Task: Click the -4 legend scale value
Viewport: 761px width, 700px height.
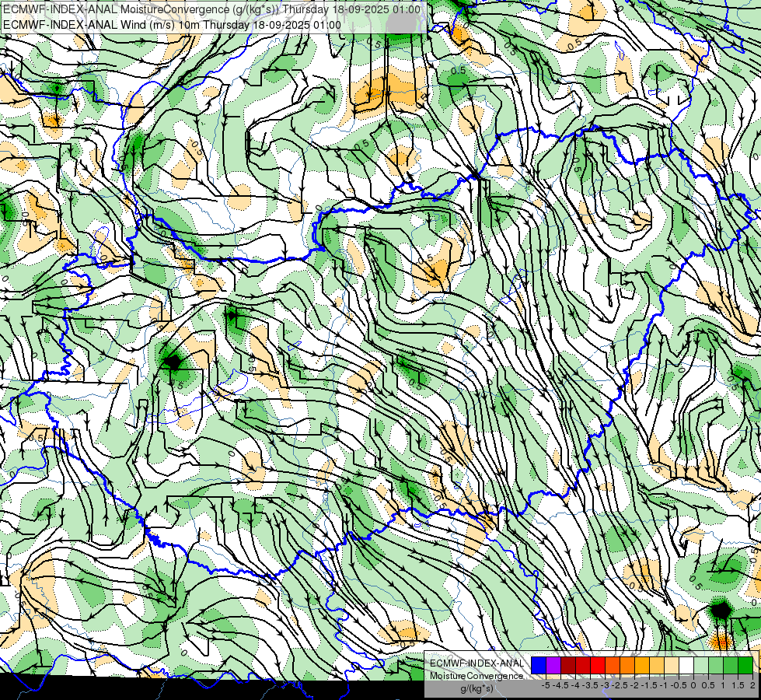Action: (575, 685)
